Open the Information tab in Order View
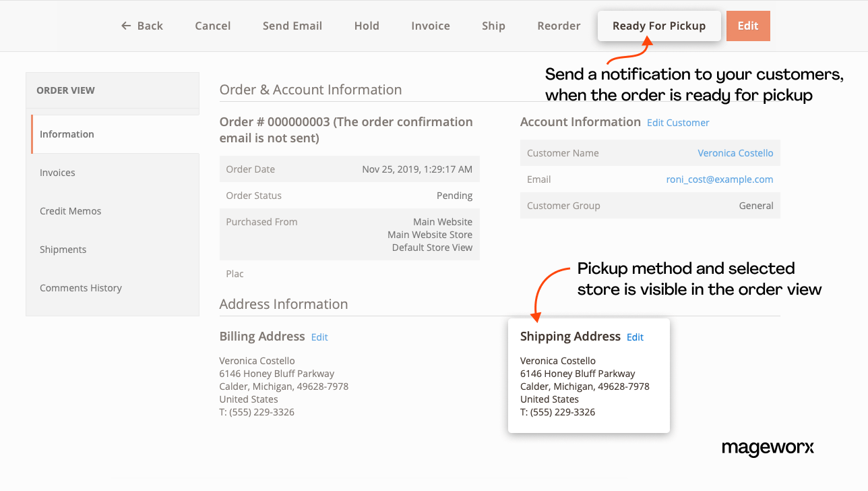Image resolution: width=868 pixels, height=491 pixels. tap(67, 134)
